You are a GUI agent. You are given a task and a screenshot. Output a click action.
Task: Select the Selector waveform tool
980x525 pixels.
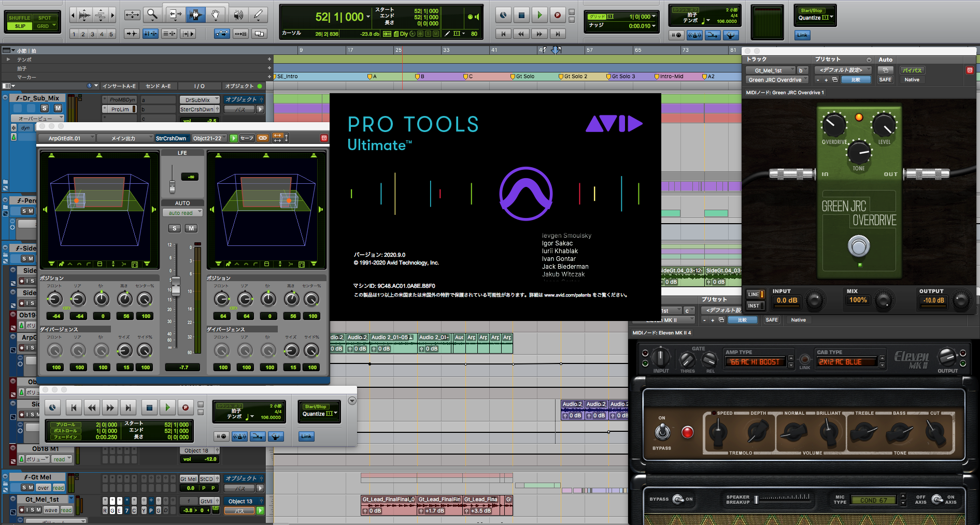(x=195, y=15)
